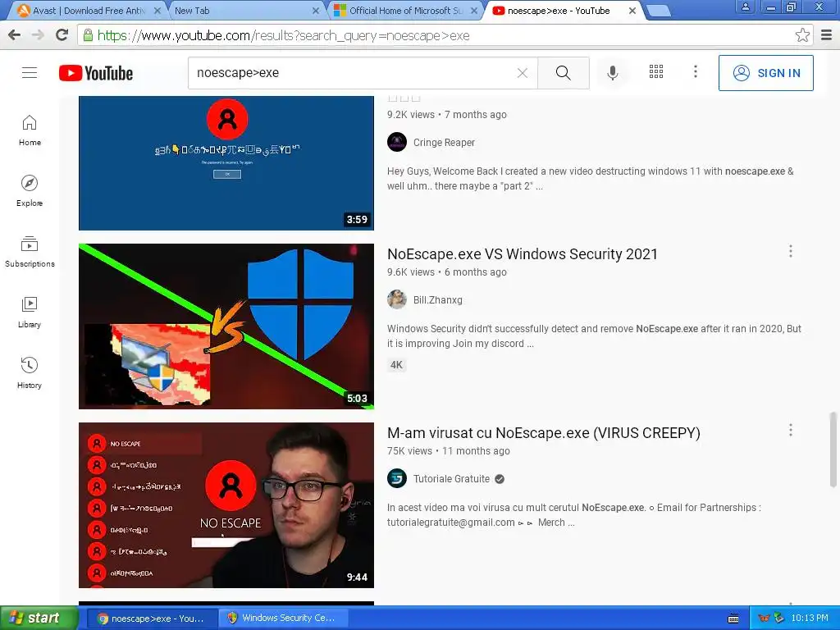Close the Avast tab
The width and height of the screenshot is (840, 630).
[157, 11]
